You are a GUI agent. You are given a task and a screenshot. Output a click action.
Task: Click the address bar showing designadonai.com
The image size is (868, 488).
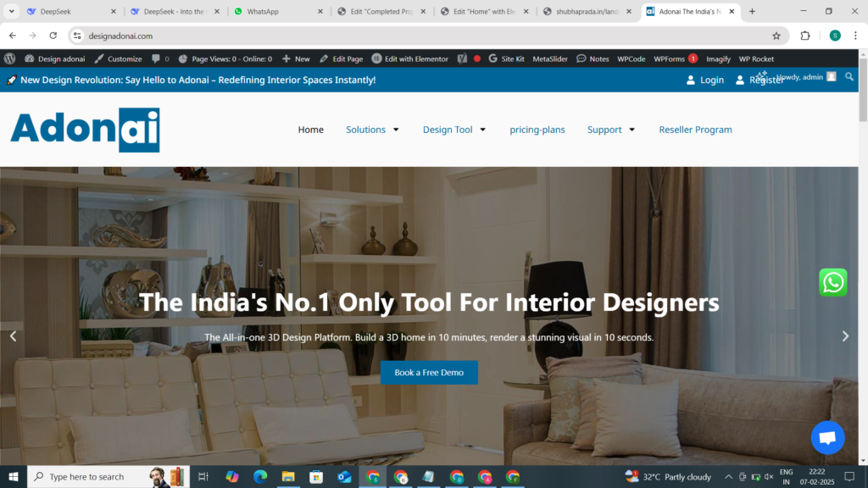pos(426,36)
